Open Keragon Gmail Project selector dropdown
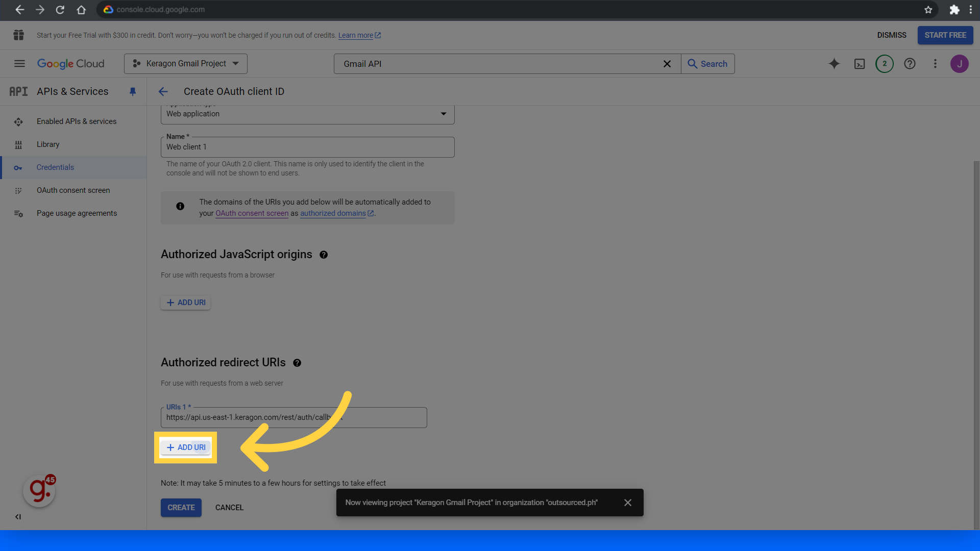Image resolution: width=980 pixels, height=551 pixels. coord(186,64)
